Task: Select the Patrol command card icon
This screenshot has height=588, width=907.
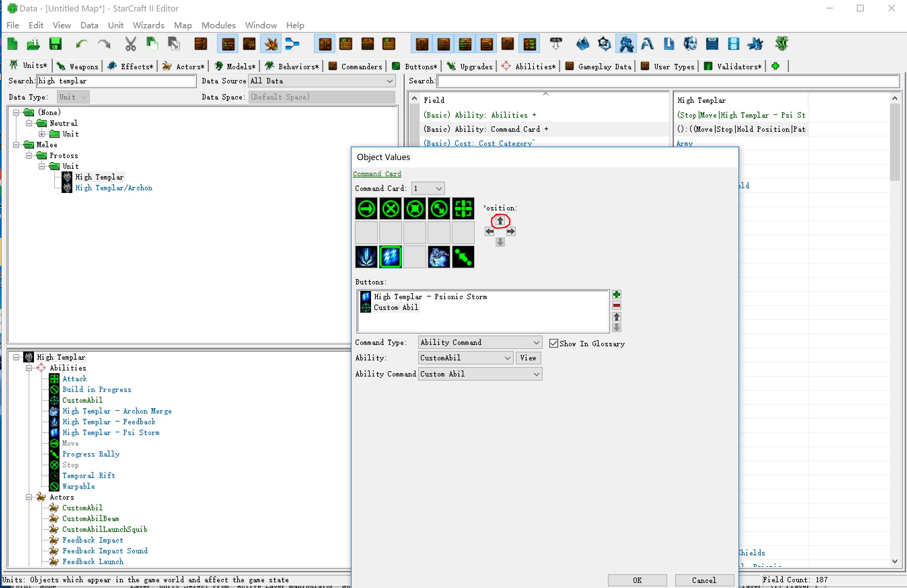Action: tap(439, 208)
